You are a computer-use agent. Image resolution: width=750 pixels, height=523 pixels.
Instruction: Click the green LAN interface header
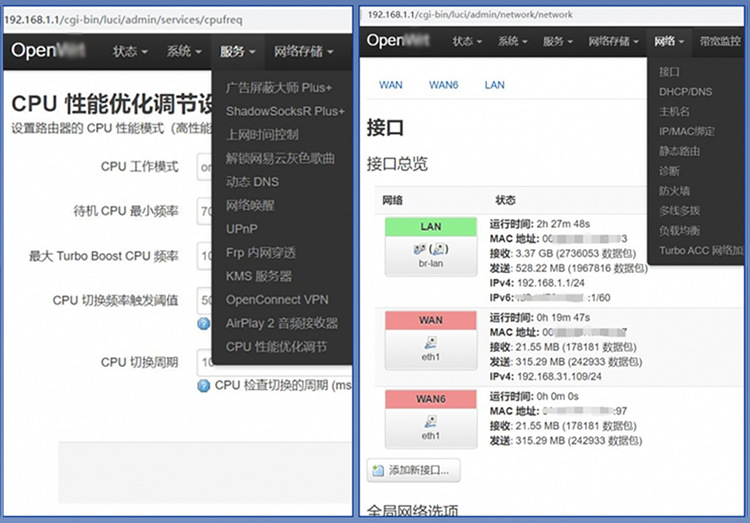(x=430, y=227)
